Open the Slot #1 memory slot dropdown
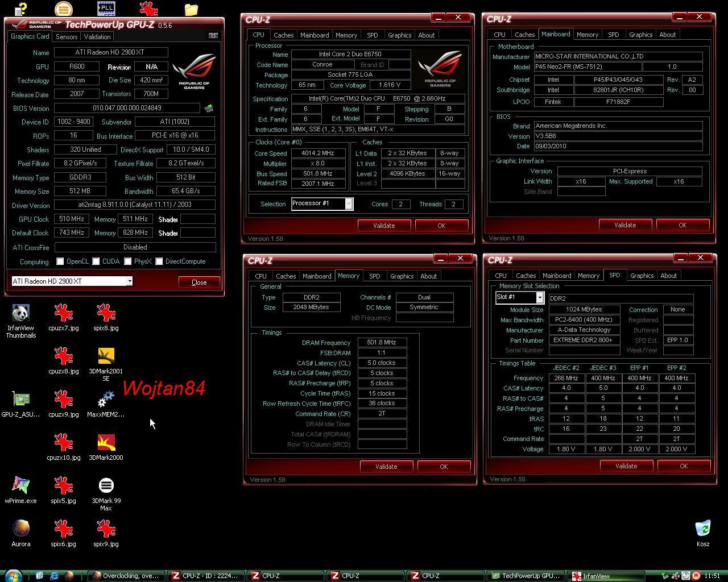Screen dimensions: 728x582 click(x=519, y=297)
